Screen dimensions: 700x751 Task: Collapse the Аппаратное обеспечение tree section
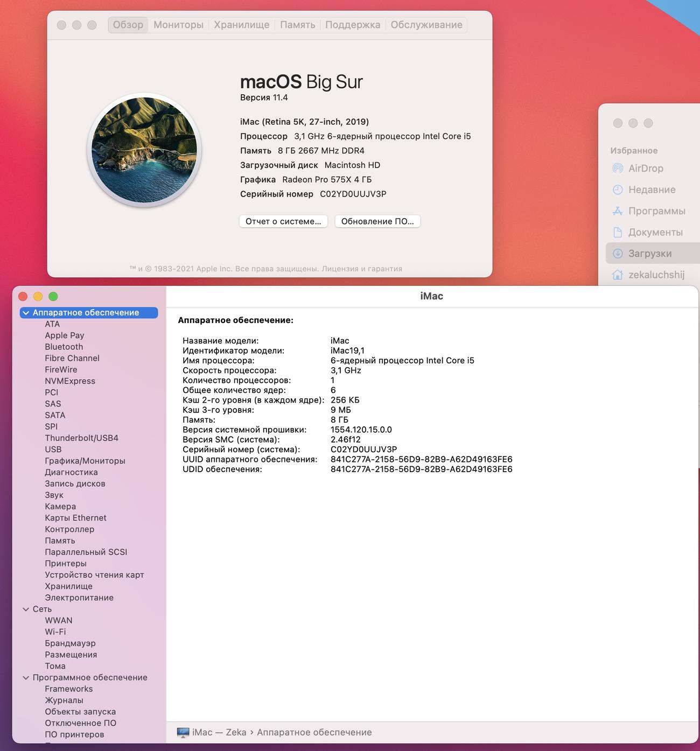click(x=26, y=313)
